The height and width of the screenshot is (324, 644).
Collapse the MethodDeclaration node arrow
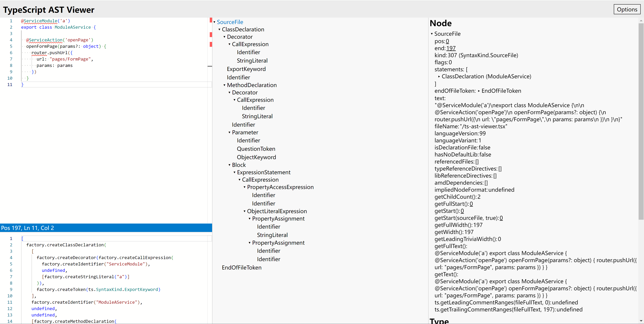[224, 85]
